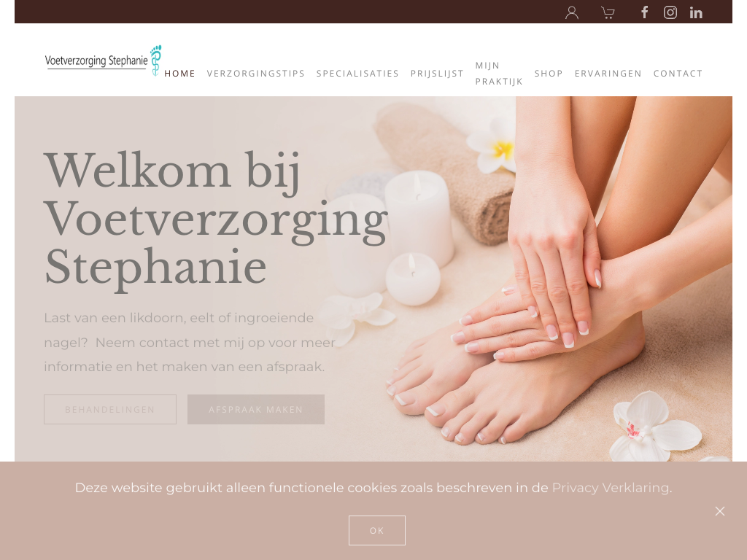Visit the Facebook page icon
The height and width of the screenshot is (560, 747).
coord(645,12)
